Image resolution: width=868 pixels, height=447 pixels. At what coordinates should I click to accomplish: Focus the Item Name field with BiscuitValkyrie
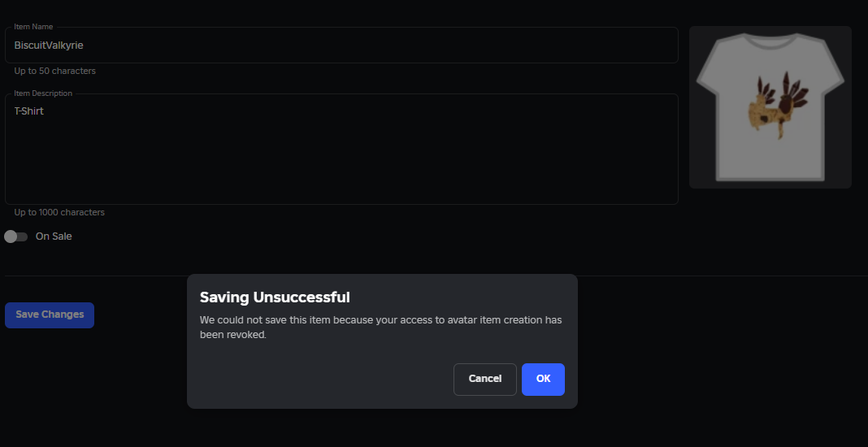pyautogui.click(x=341, y=46)
